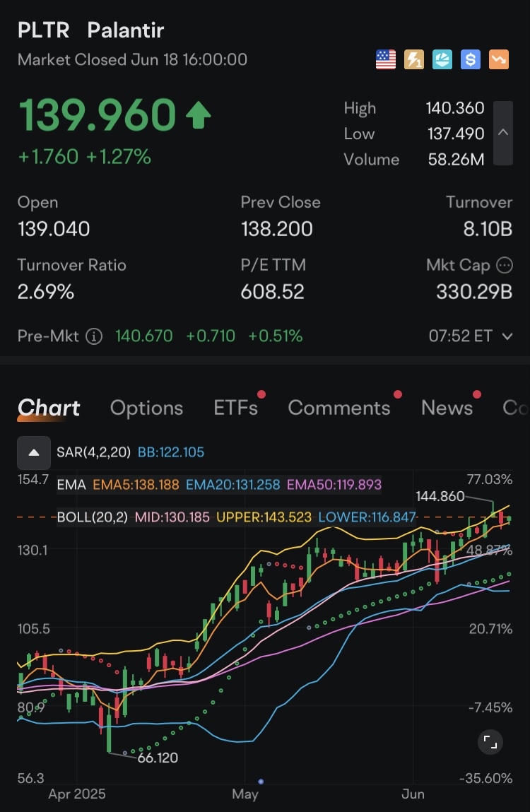Open the News tab

[x=447, y=408]
